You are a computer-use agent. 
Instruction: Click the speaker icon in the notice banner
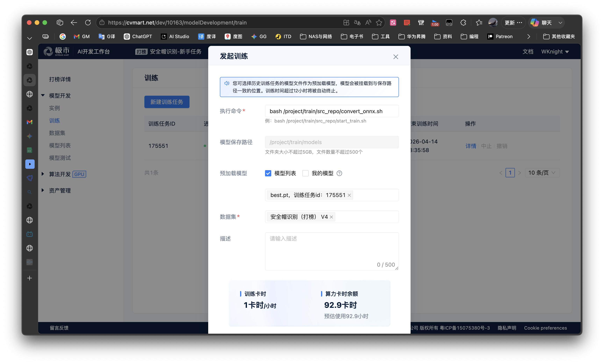click(x=227, y=83)
